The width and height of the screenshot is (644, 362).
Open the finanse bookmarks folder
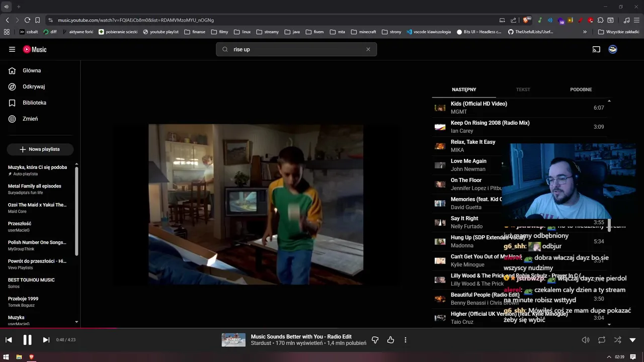195,32
